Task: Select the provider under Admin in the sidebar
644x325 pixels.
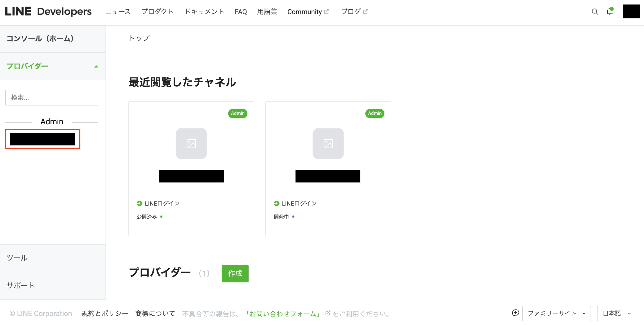Action: point(43,139)
